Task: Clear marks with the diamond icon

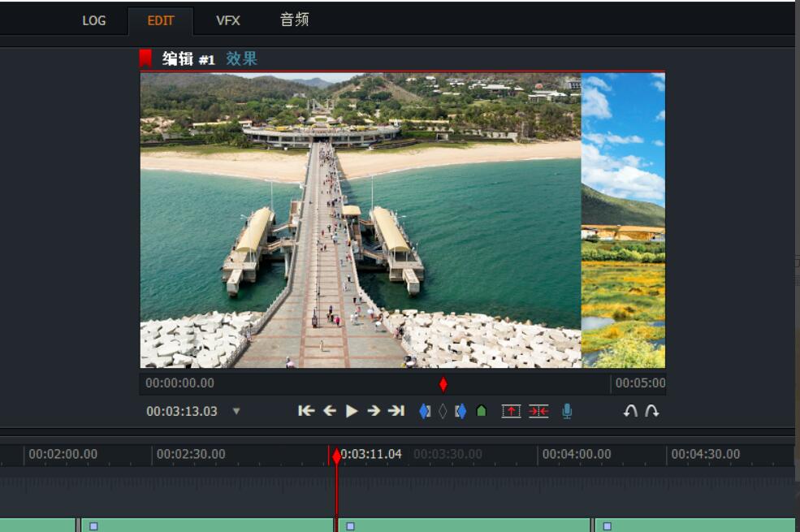Action: tap(443, 411)
